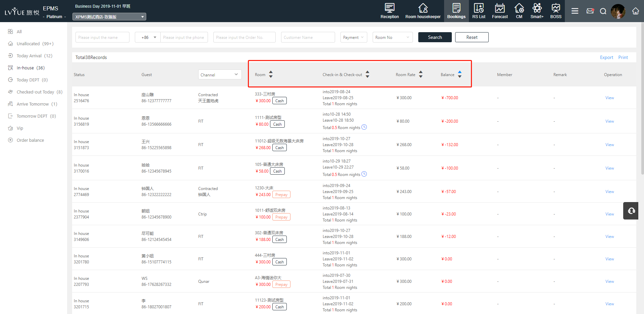Click the Reset button
Image resolution: width=644 pixels, height=314 pixels.
pos(472,37)
